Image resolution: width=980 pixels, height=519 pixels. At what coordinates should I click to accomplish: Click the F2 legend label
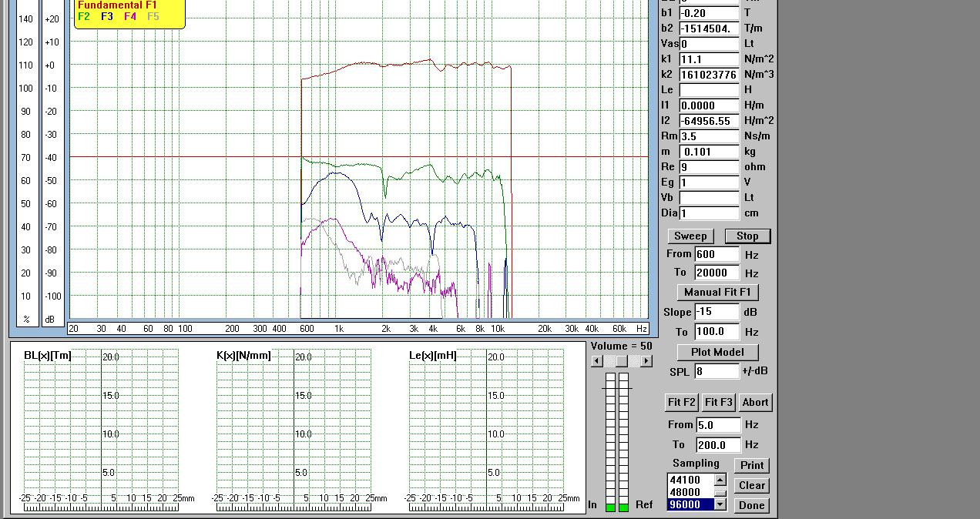pos(84,16)
